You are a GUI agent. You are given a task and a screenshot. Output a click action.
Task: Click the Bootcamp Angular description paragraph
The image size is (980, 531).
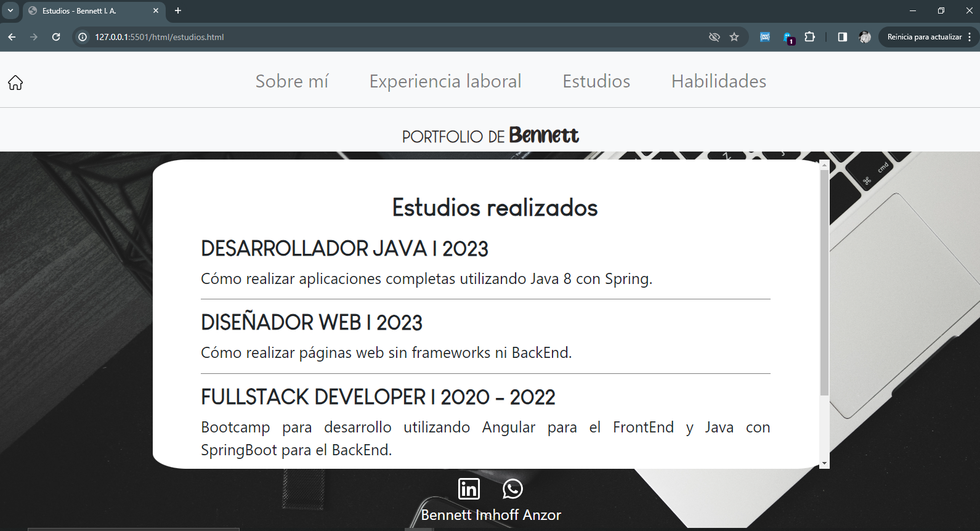485,439
